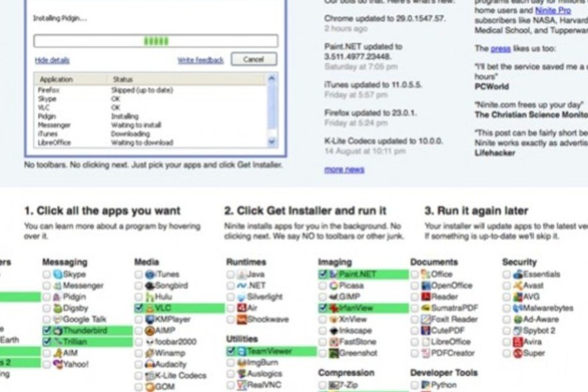Open the press link
This screenshot has width=588, height=392.
coord(500,49)
